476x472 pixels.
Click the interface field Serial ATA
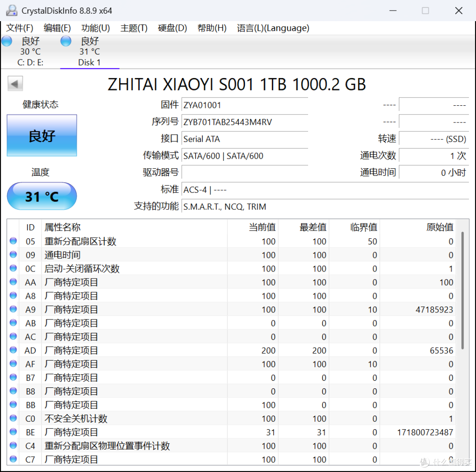click(245, 139)
